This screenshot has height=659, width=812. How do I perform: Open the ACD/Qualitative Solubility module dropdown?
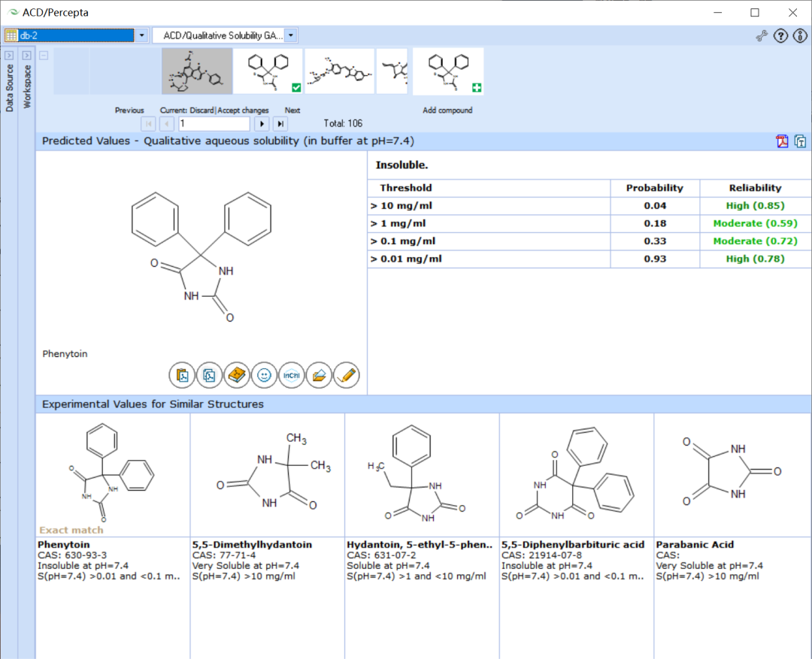(x=291, y=35)
